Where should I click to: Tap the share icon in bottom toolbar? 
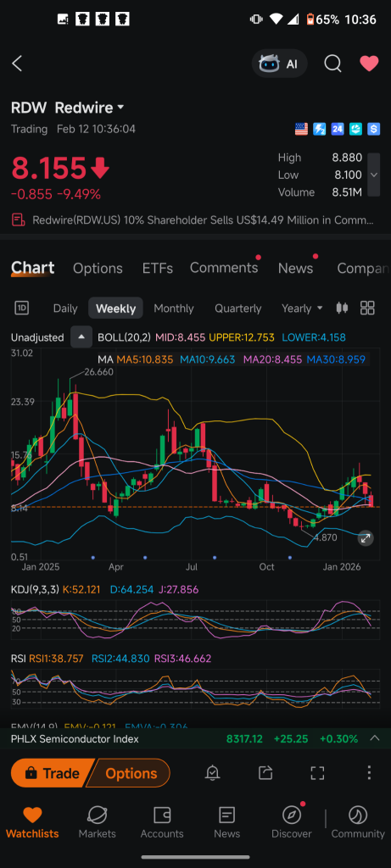[265, 773]
